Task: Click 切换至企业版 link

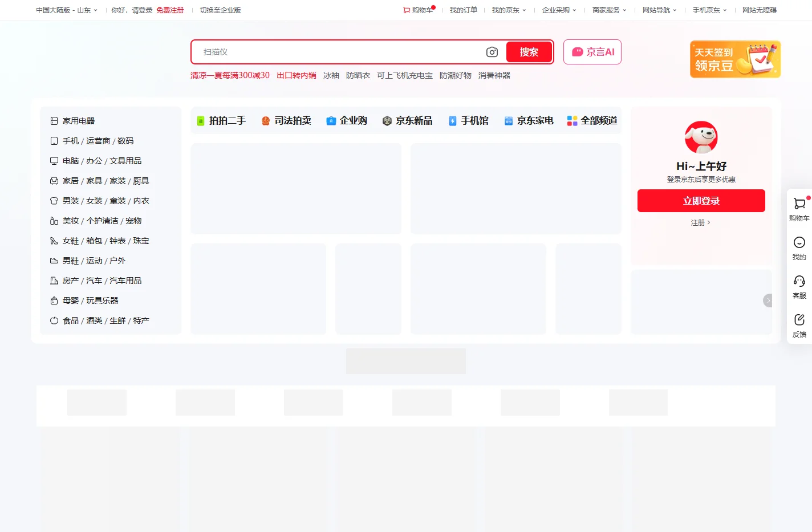Action: (221, 10)
